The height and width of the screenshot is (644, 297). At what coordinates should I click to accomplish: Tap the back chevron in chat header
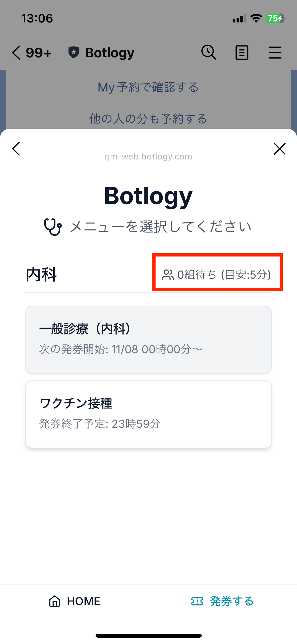(16, 53)
